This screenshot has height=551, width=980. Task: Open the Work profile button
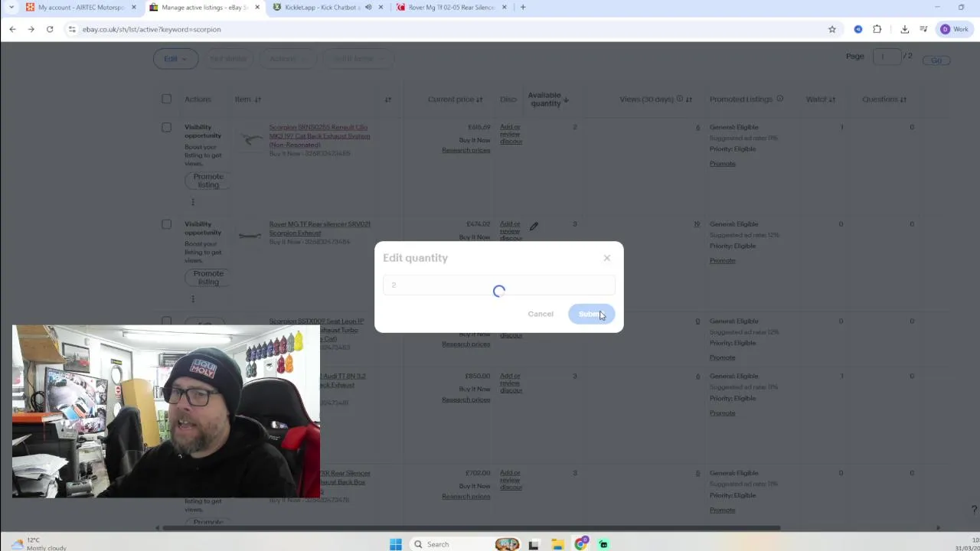(x=955, y=29)
